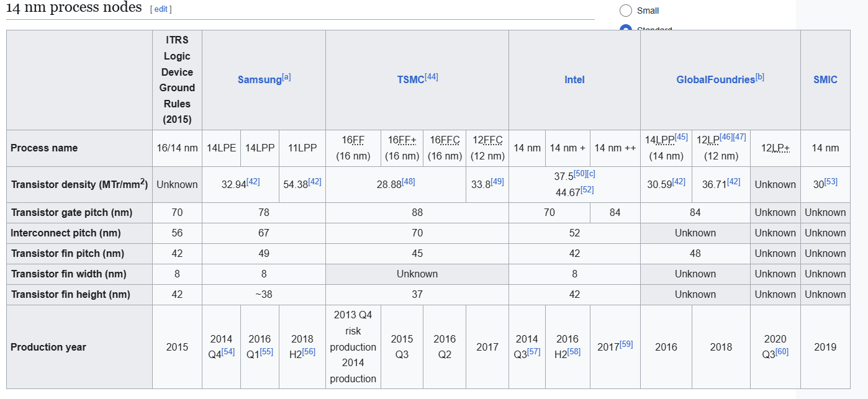Viewport: 868px width, 399px height.
Task: Open the SMIC header link
Action: point(825,80)
